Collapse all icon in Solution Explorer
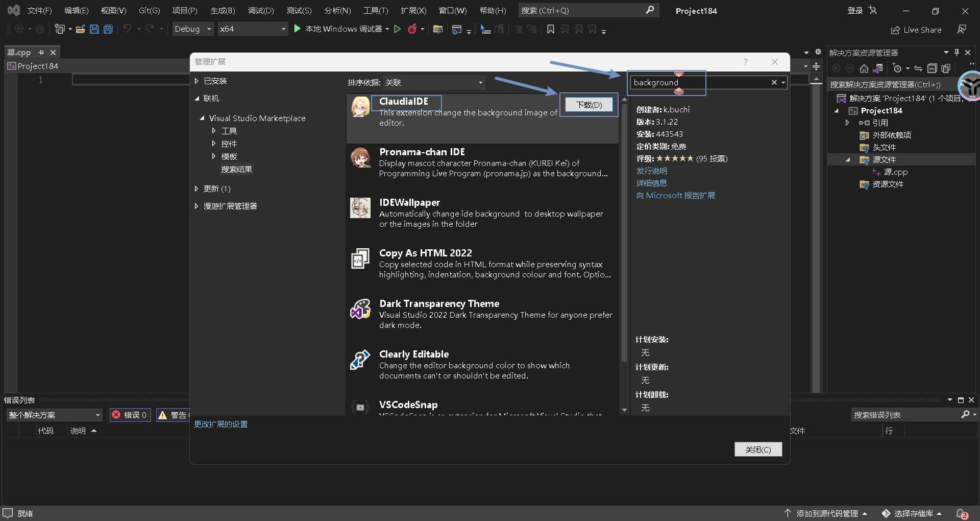980x521 pixels. click(x=932, y=68)
